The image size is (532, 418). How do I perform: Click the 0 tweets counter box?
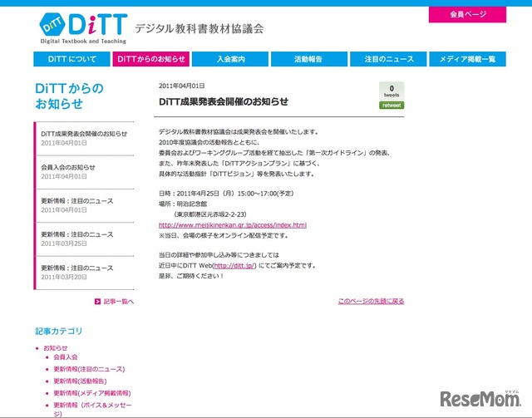(392, 91)
